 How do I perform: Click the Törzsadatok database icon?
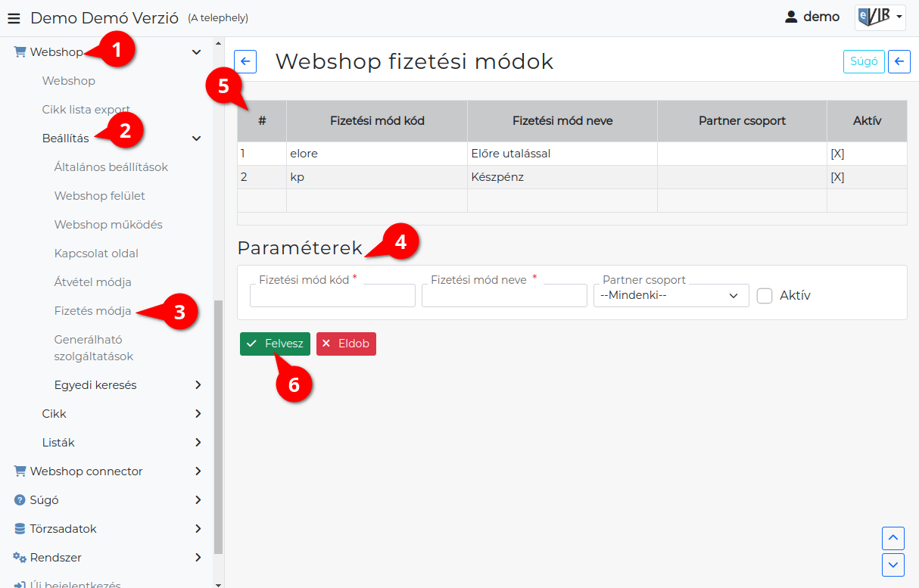point(20,529)
